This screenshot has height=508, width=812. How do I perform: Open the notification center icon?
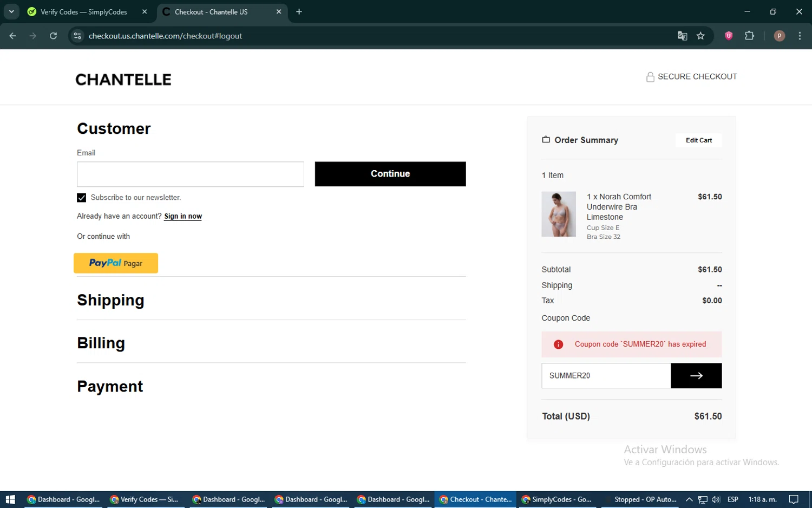coord(794,499)
